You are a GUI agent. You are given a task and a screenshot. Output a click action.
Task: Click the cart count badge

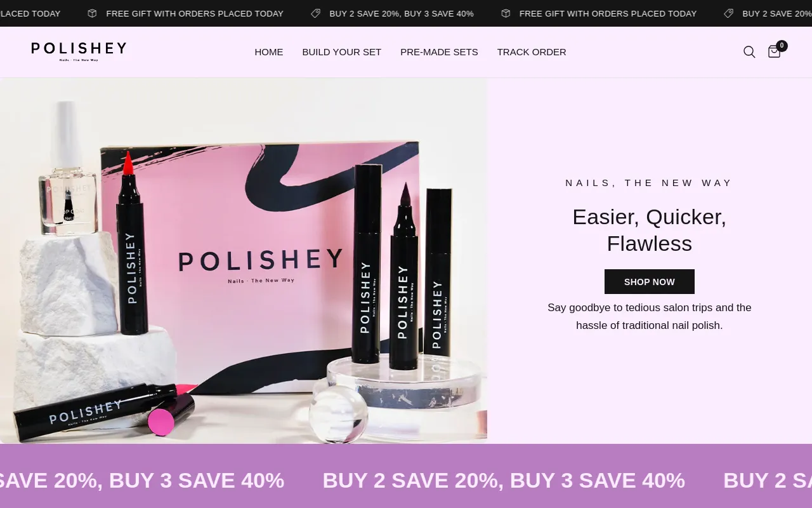[782, 46]
